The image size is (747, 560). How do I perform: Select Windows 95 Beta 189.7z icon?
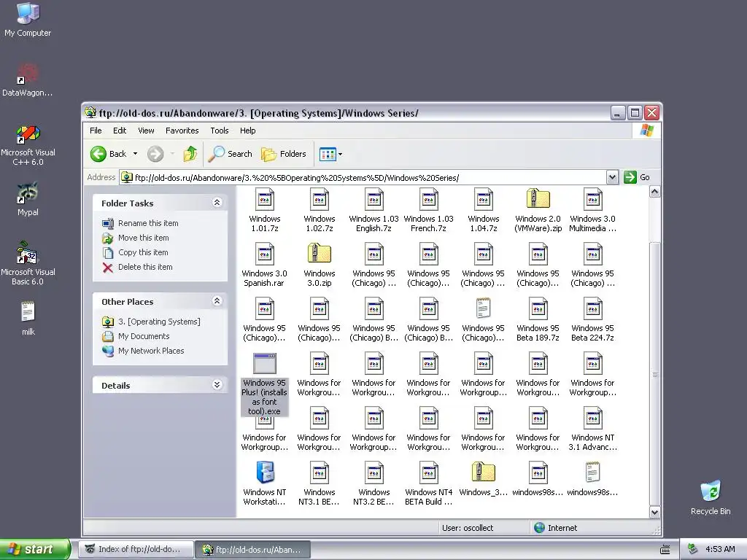(538, 309)
